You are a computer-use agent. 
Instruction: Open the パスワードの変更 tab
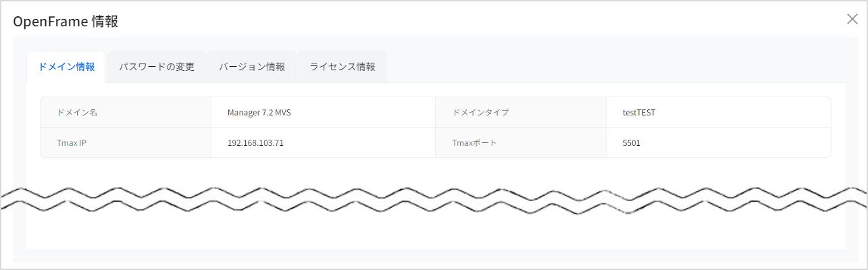click(157, 67)
